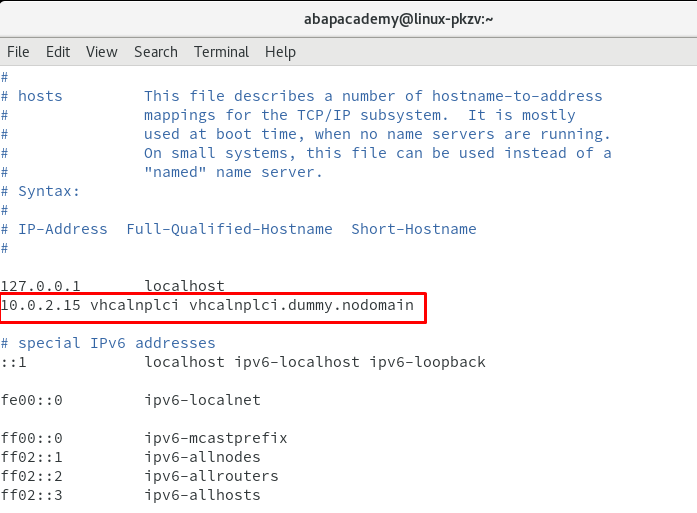Screen dimensions: 697x513
Task: Click the special IPv6 addresses comment
Action: [x=108, y=343]
